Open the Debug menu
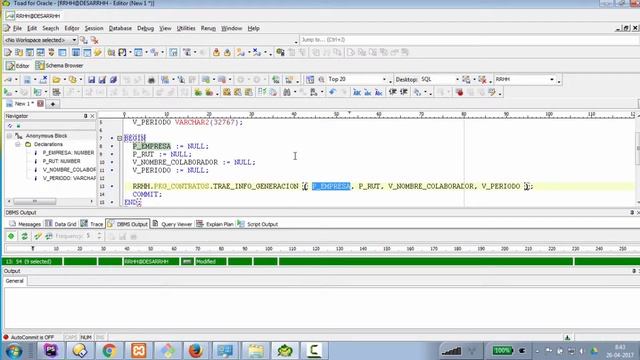The image size is (640, 360). click(x=145, y=28)
